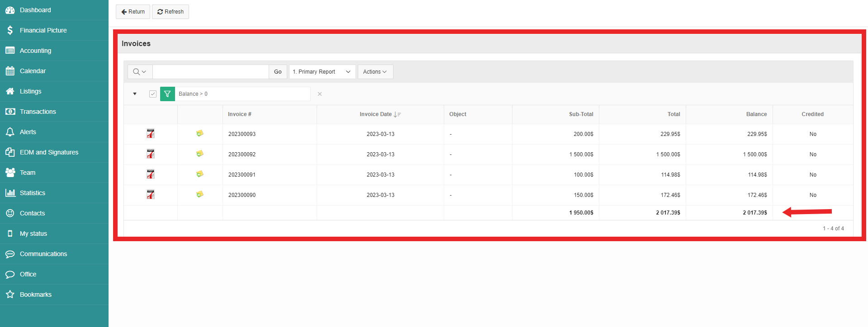Open the search column selector dropdown

[x=140, y=72]
